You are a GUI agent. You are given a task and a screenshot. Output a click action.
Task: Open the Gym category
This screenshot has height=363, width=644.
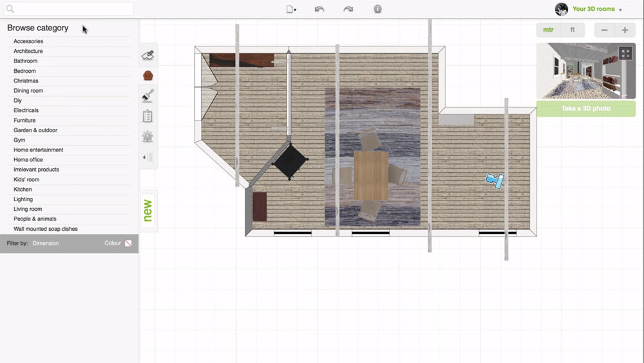[19, 140]
